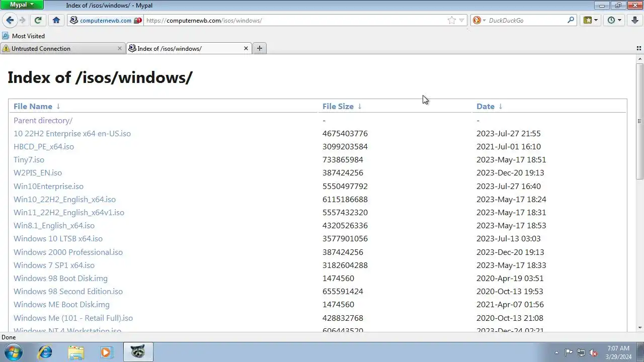The height and width of the screenshot is (362, 644).
Task: Click the page scrollbar down arrow
Action: (x=640, y=328)
